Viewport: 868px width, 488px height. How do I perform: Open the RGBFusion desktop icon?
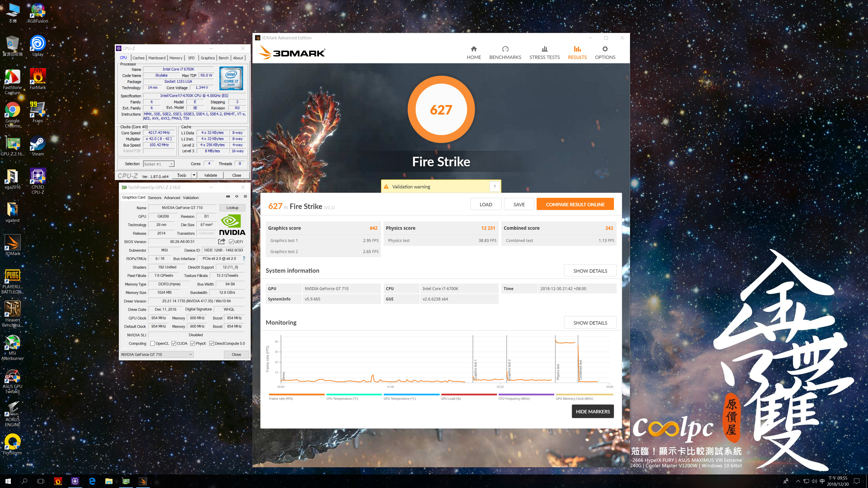(38, 13)
